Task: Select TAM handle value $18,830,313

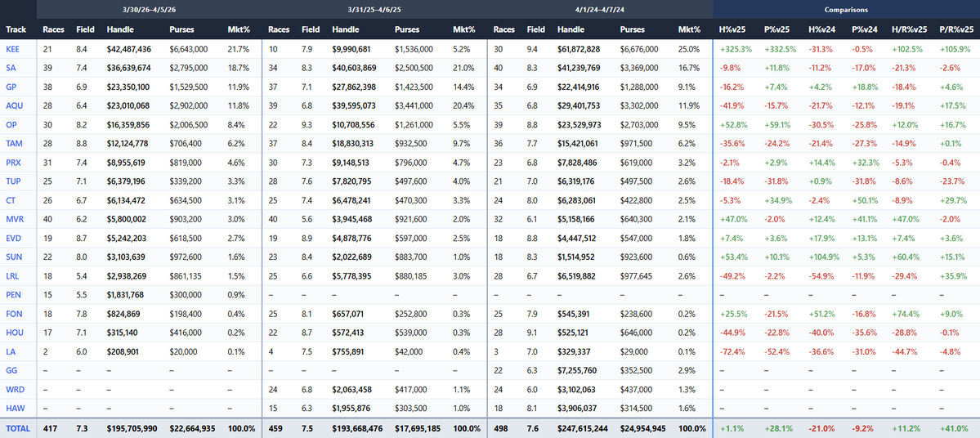Action: [x=353, y=144]
